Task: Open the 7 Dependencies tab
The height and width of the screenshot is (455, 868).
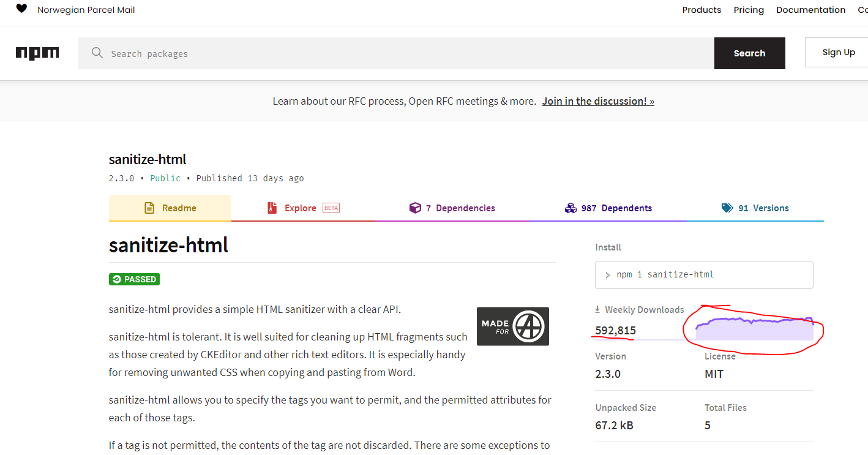Action: point(452,208)
